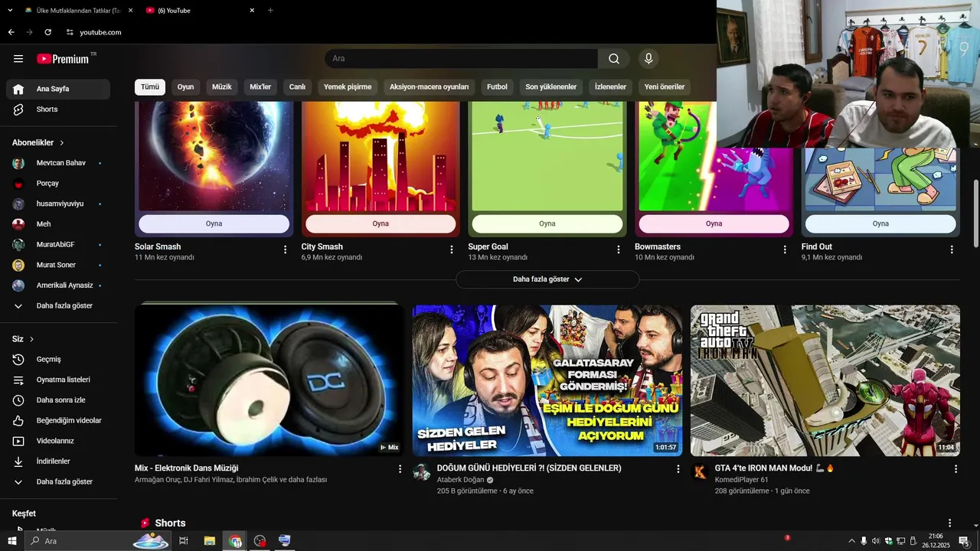Select the Aksiyon-macera oyunları chip

click(429, 86)
